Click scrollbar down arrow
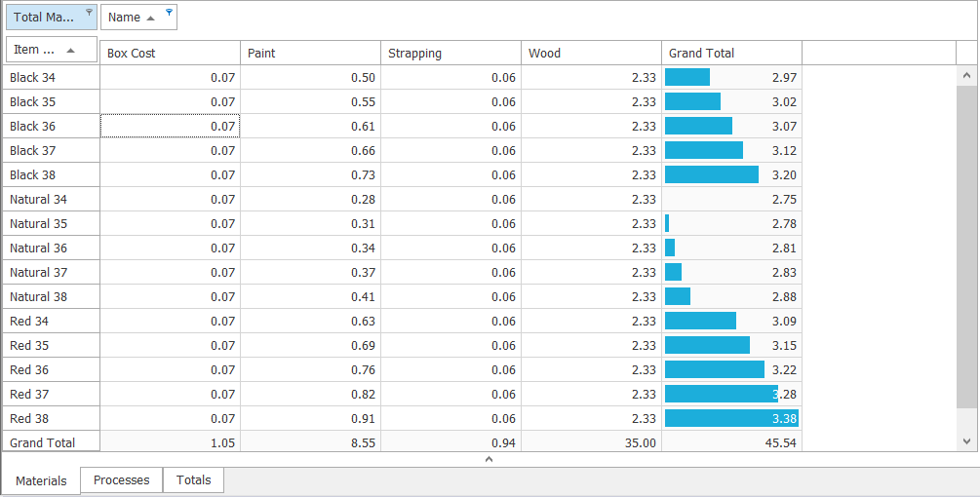This screenshot has height=497, width=980. click(967, 441)
